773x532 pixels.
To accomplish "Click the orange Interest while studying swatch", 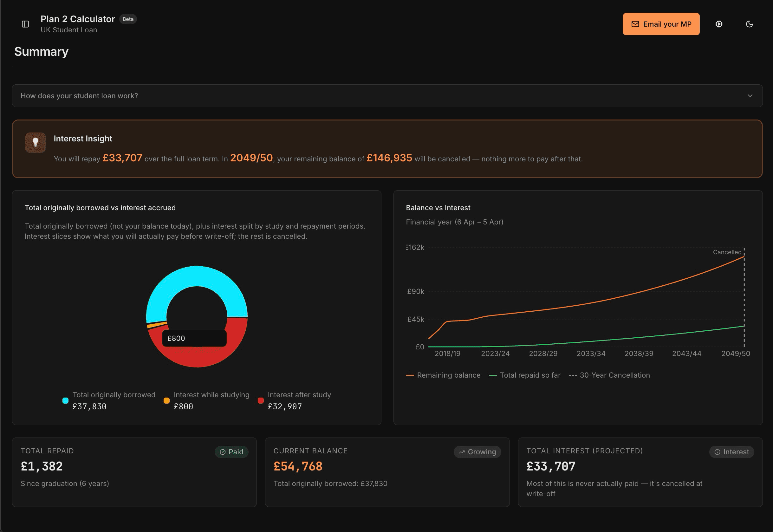I will (x=166, y=400).
